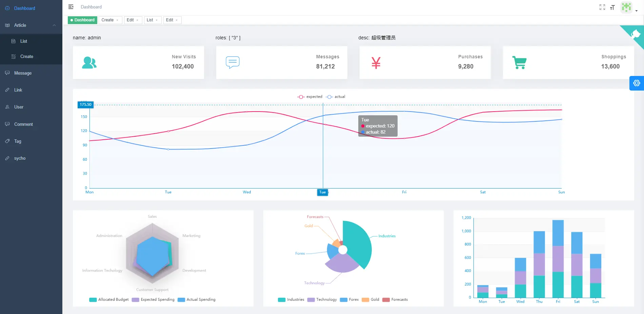The height and width of the screenshot is (314, 644).
Task: Click the Messages chat bubble icon
Action: tap(233, 62)
